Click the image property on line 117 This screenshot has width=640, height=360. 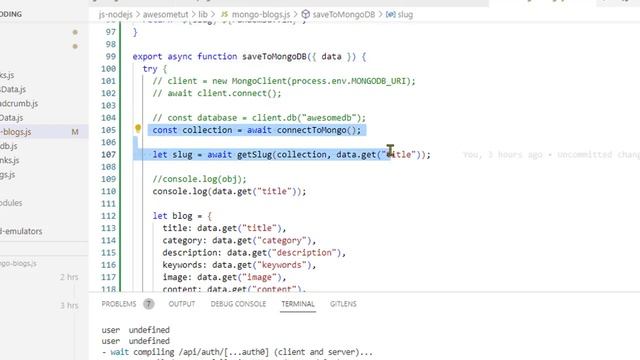(x=178, y=277)
